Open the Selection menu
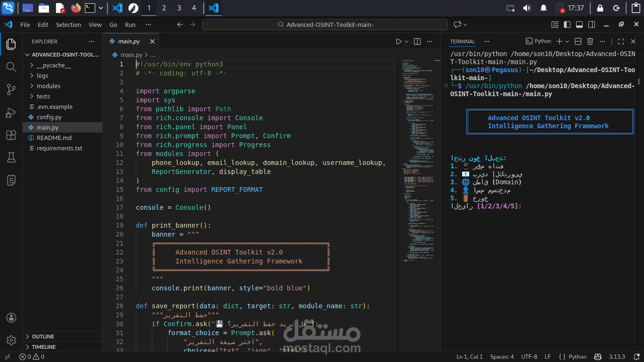This screenshot has width=644, height=362. [x=68, y=25]
